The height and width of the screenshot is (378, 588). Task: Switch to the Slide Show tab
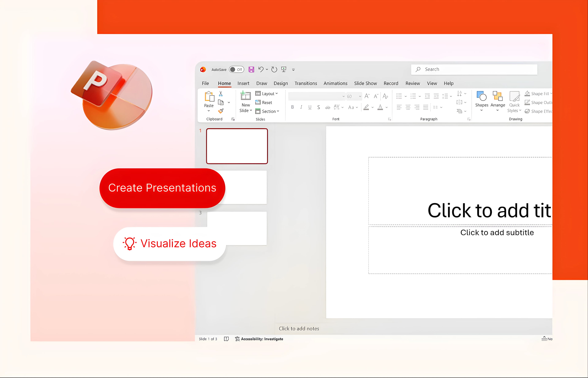coord(365,83)
